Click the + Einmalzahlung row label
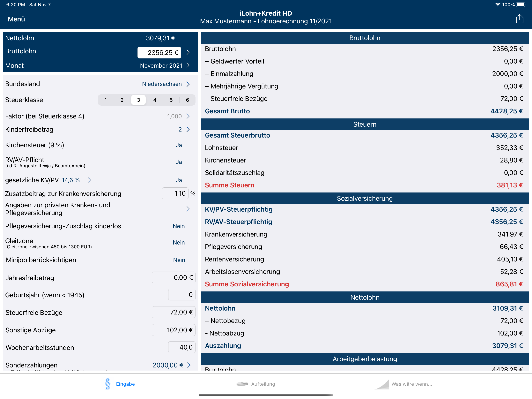This screenshot has width=532, height=399. tap(229, 74)
